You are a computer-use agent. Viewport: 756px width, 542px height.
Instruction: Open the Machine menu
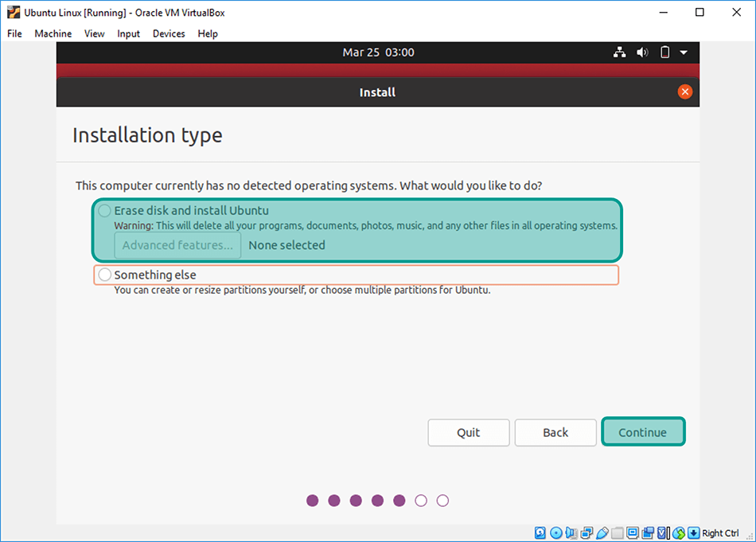coord(53,33)
